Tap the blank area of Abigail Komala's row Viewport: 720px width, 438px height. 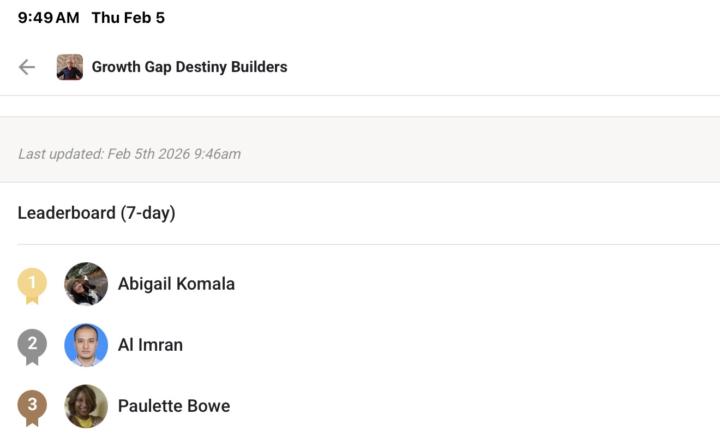tap(480, 284)
